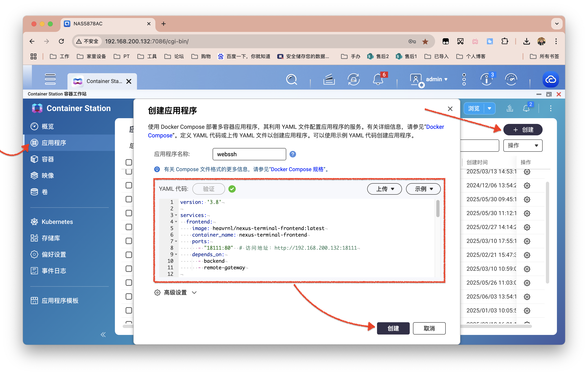588x375 pixels.
Task: Open the notification bell in QTS toolbar
Action: point(378,80)
